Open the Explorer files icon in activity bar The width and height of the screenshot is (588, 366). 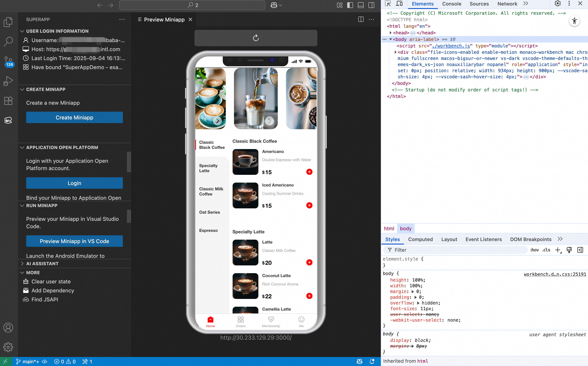coord(8,22)
